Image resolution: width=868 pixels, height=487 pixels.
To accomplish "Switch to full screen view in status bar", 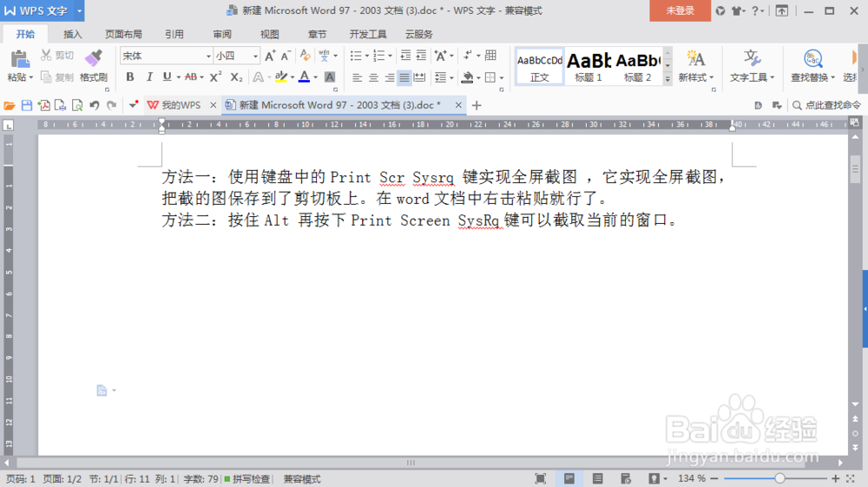I will pos(540,478).
